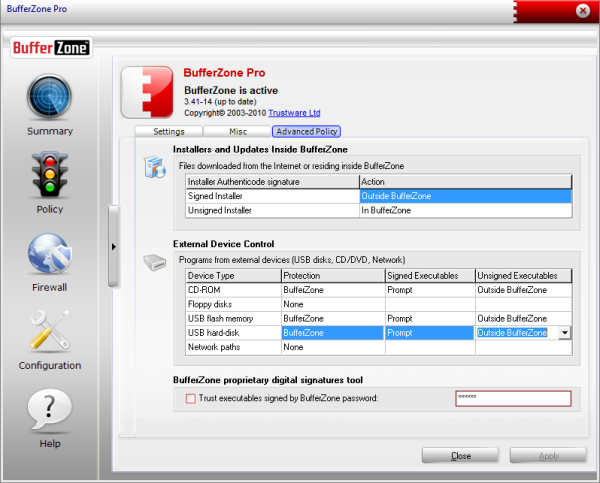Image resolution: width=600 pixels, height=483 pixels.
Task: Click the Action column header
Action: point(466,182)
